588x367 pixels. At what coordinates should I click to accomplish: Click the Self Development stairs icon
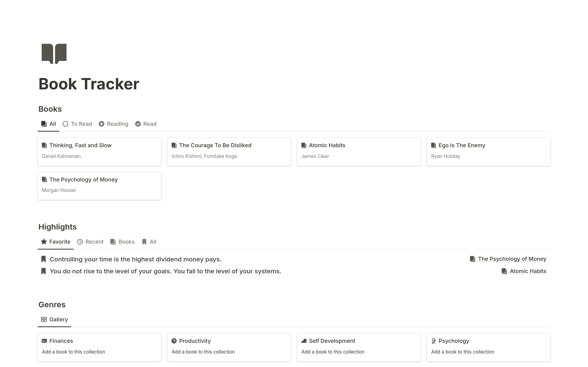pos(304,341)
